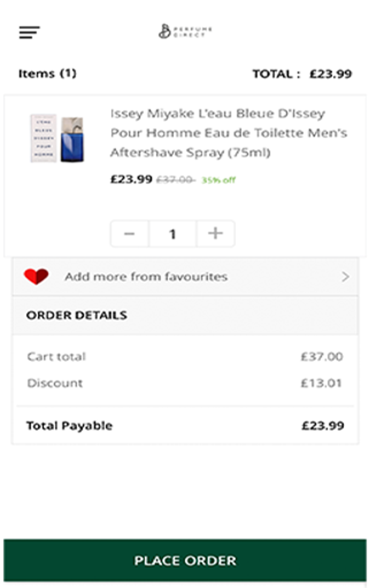The height and width of the screenshot is (588, 369).
Task: Decrease quantity with the minus button
Action: coord(130,234)
